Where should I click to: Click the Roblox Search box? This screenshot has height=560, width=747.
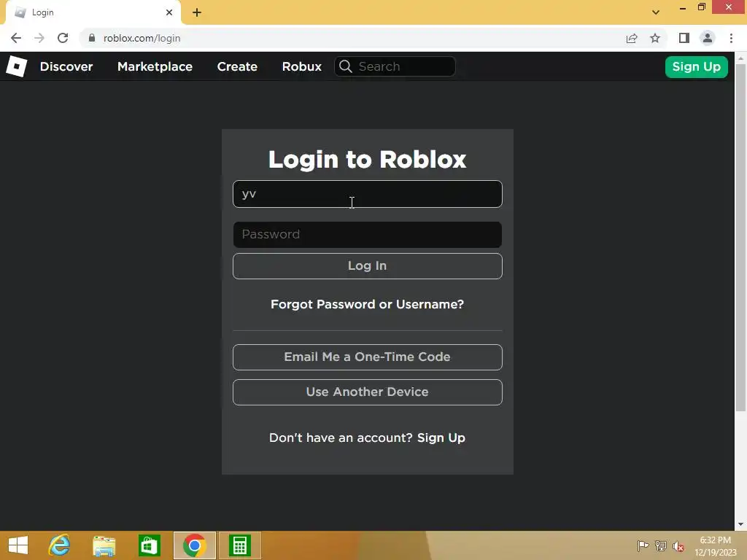[x=395, y=66]
